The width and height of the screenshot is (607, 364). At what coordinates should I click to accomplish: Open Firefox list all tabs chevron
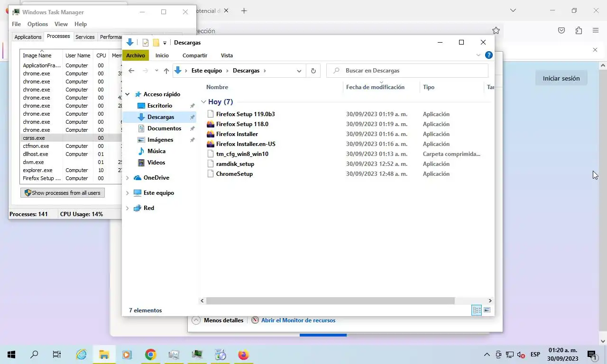(x=513, y=10)
